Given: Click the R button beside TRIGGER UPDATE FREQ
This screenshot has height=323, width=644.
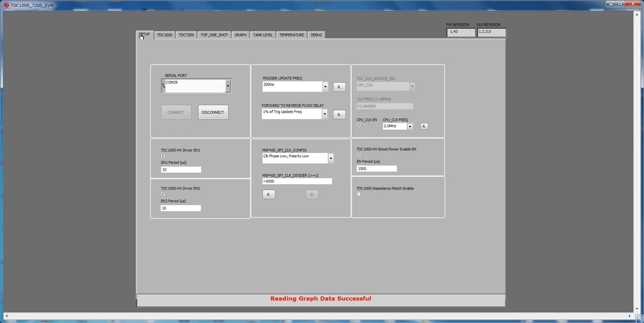Looking at the screenshot, I should (339, 87).
